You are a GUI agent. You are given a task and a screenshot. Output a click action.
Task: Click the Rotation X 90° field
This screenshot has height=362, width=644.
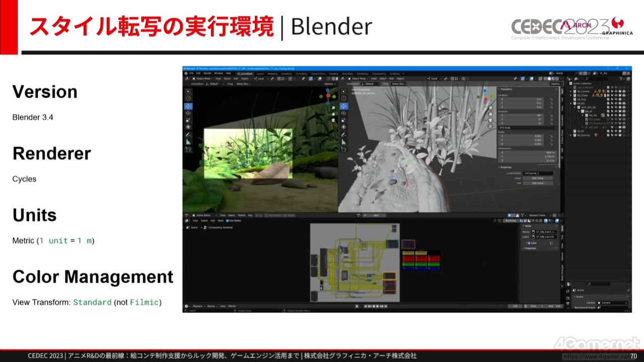click(521, 116)
